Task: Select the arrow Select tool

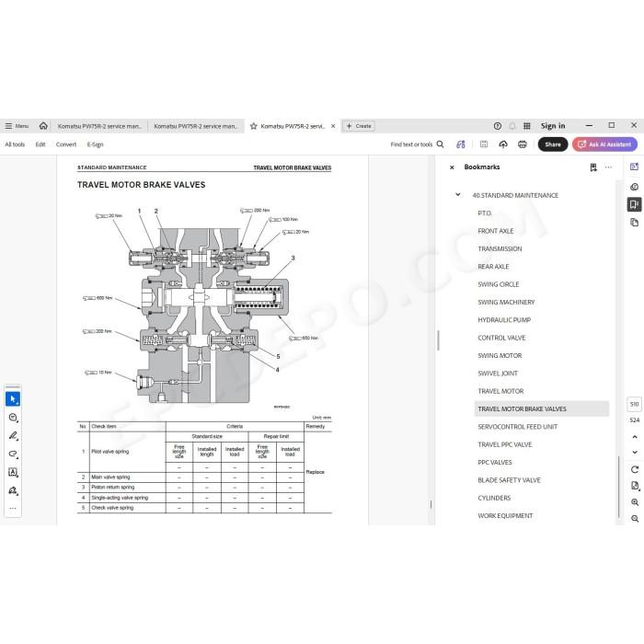Action: (x=13, y=398)
